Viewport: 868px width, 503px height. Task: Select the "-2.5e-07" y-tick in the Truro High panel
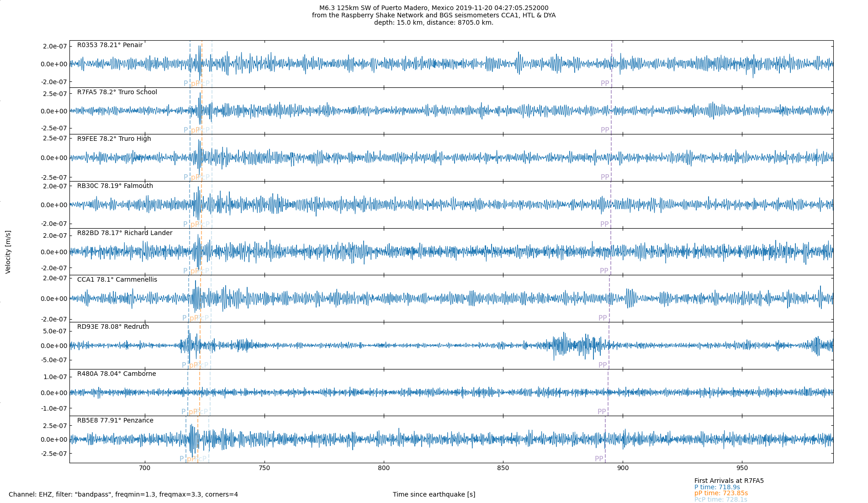(54, 177)
